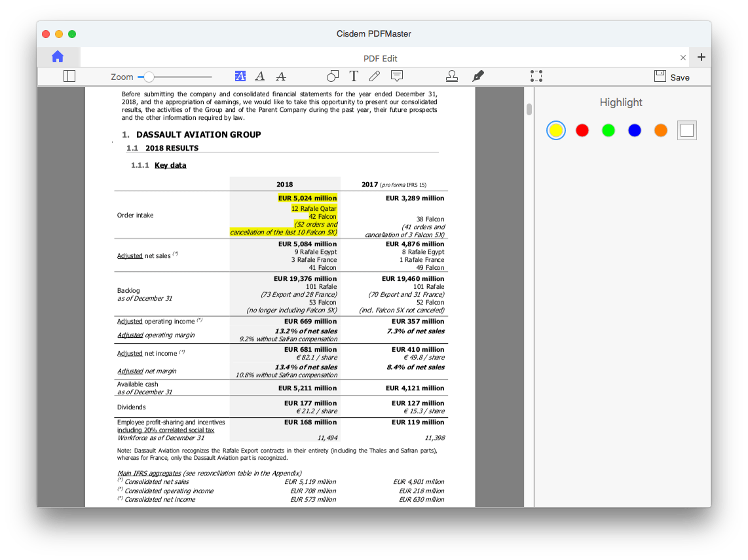The image size is (748, 560).
Task: Adjust the Zoom slider handle
Action: tap(149, 77)
